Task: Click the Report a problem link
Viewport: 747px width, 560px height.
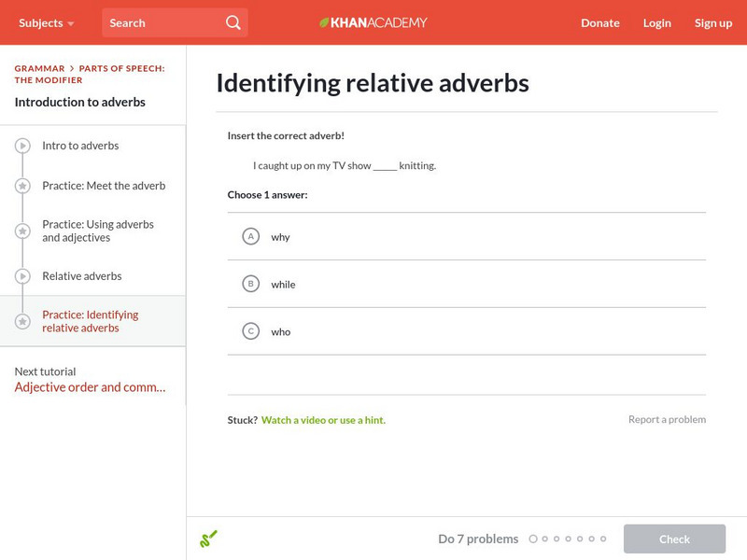Action: [x=667, y=420]
